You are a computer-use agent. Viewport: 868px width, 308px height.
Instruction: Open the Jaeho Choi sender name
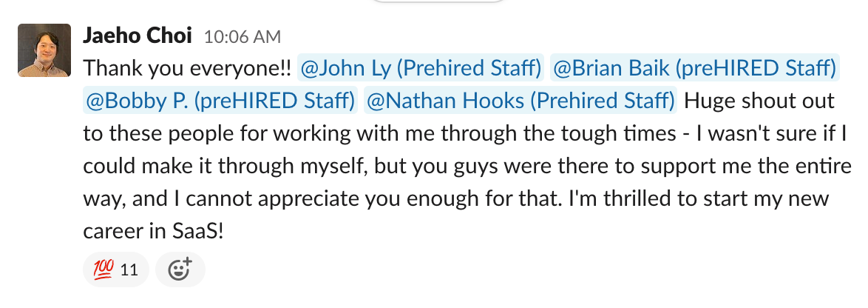coord(138,36)
